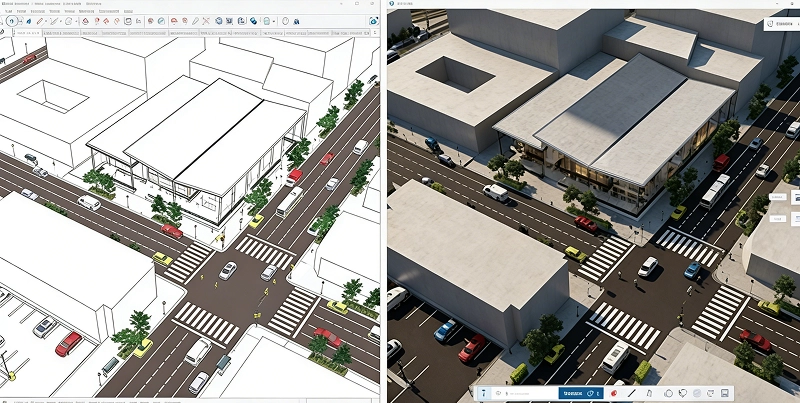Image resolution: width=800 pixels, height=403 pixels.
Task: Click the blue camera icon at left toolbar's far end
Action: [x=374, y=21]
